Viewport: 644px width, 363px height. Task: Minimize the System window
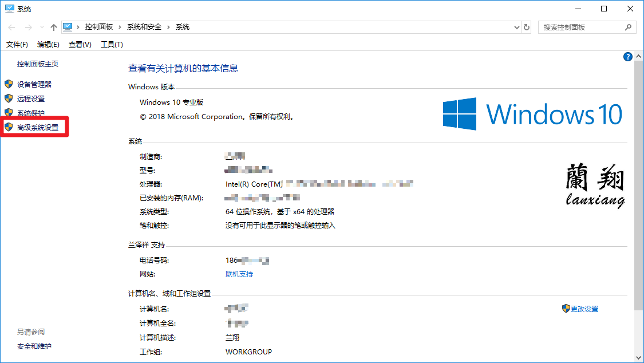tap(578, 9)
